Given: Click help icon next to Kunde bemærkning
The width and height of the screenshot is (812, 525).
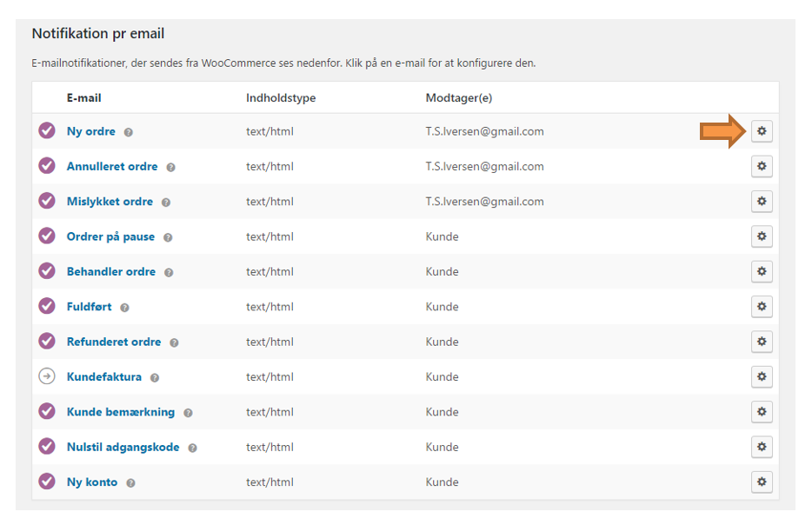Looking at the screenshot, I should 188,413.
